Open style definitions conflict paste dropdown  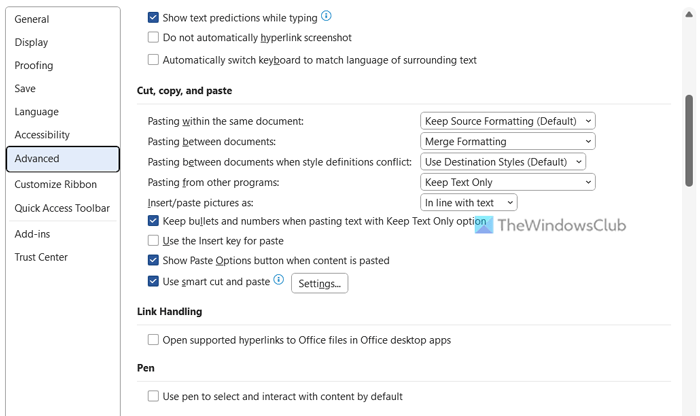point(503,161)
